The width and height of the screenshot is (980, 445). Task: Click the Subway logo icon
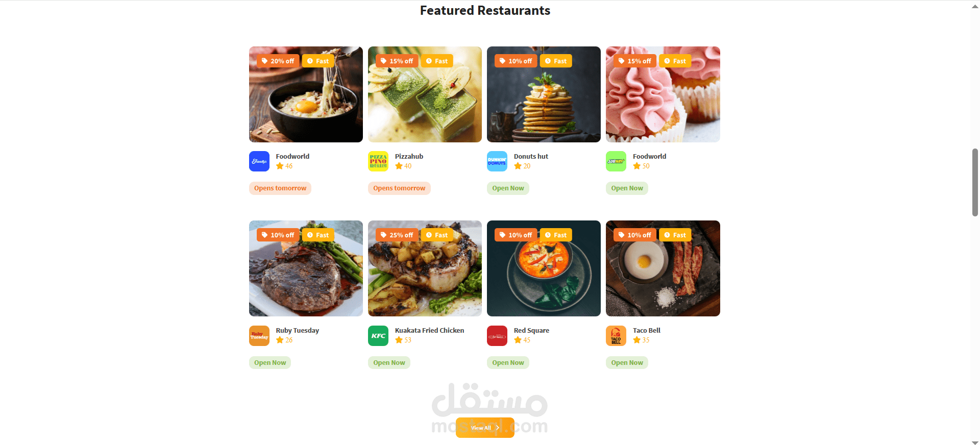616,161
